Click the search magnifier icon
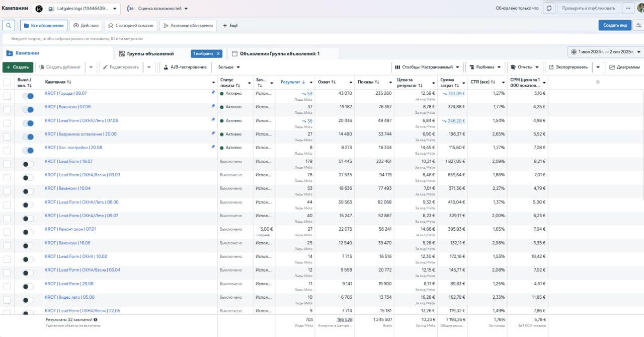 [x=9, y=25]
